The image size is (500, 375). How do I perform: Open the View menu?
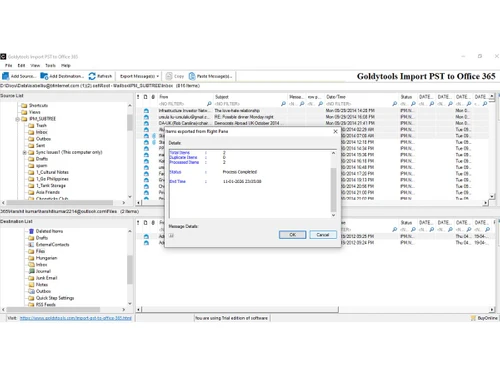pyautogui.click(x=35, y=66)
